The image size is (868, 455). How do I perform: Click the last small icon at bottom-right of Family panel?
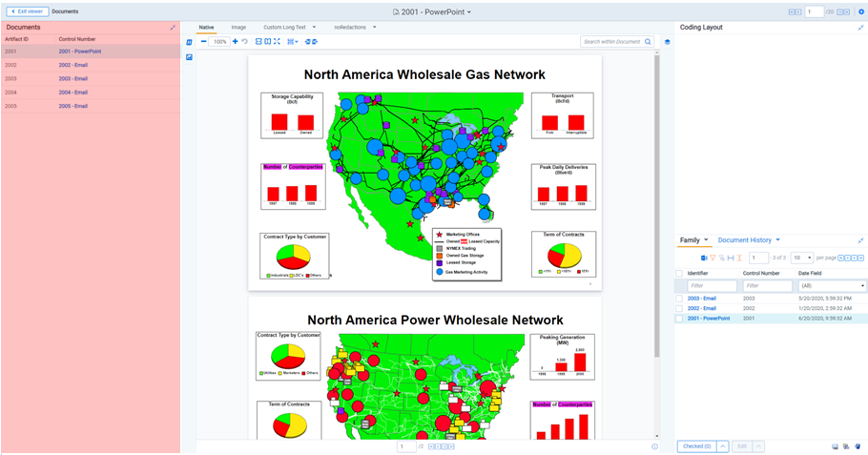click(858, 446)
